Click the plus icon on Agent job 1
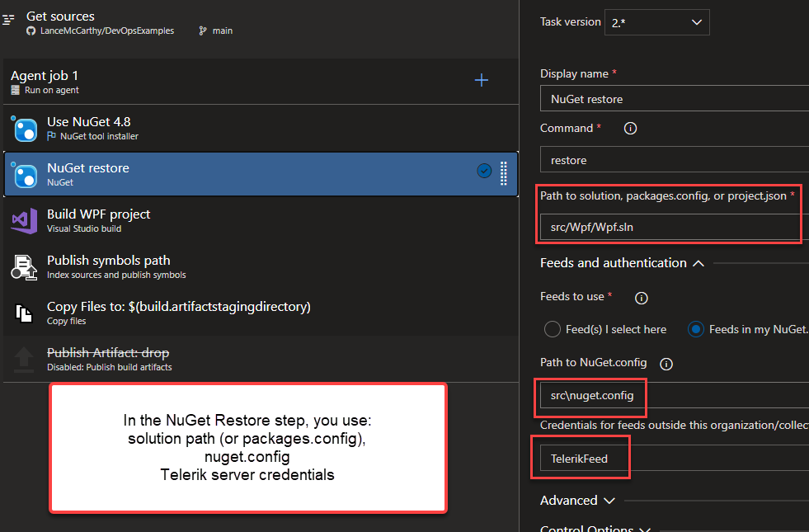This screenshot has width=809, height=532. [482, 80]
